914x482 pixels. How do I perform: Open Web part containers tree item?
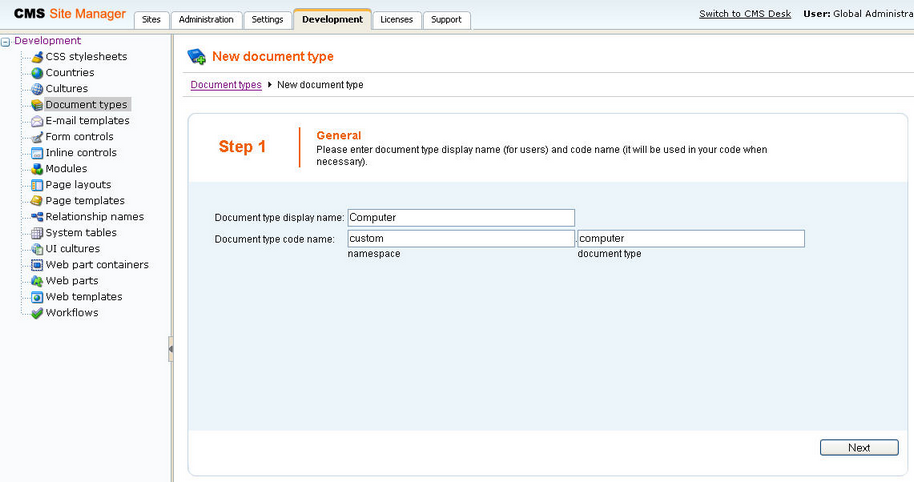(97, 265)
